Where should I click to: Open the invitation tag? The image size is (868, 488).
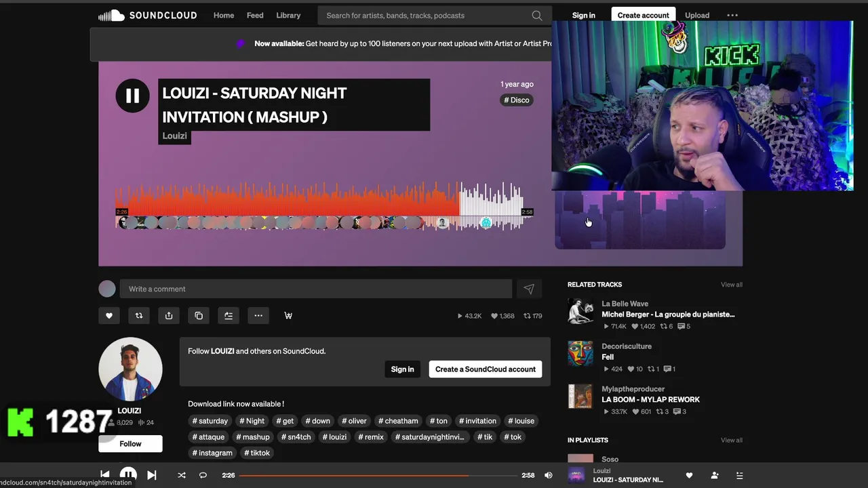pyautogui.click(x=478, y=421)
